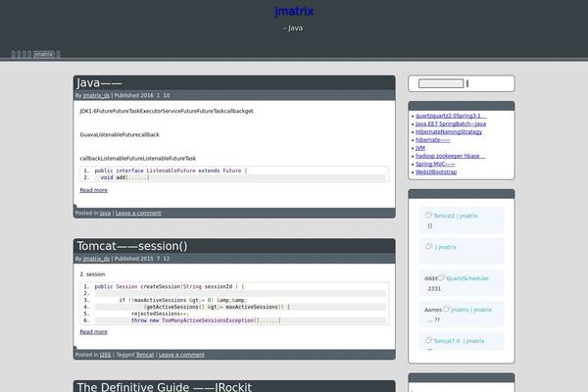The image size is (588, 392).
Task: Open the 'Tomcat2 | jmatrix' comment link
Action: [x=456, y=216]
